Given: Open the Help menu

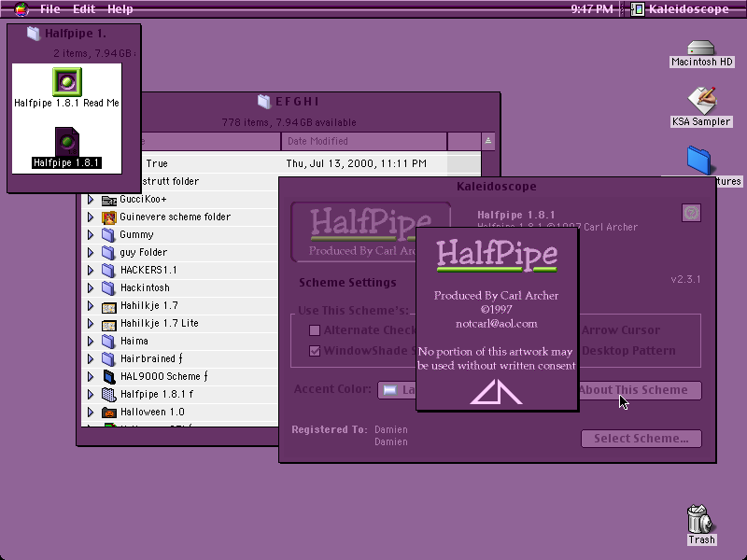Looking at the screenshot, I should 120,9.
